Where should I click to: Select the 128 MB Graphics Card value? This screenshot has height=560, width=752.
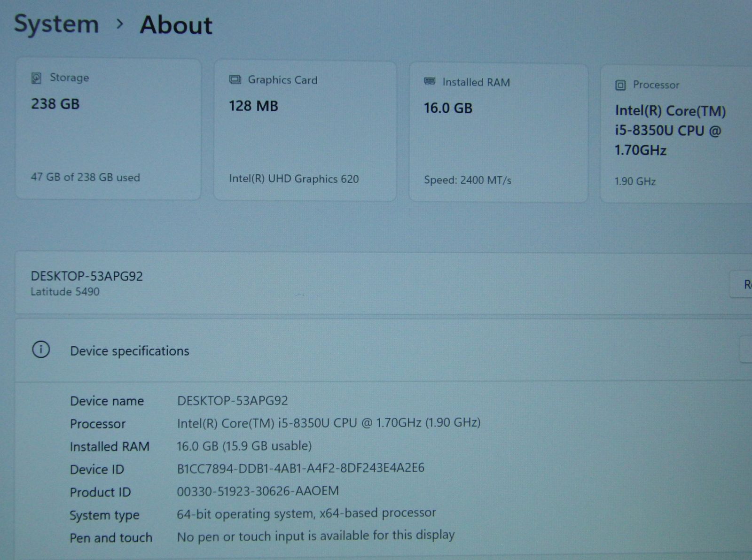(253, 106)
